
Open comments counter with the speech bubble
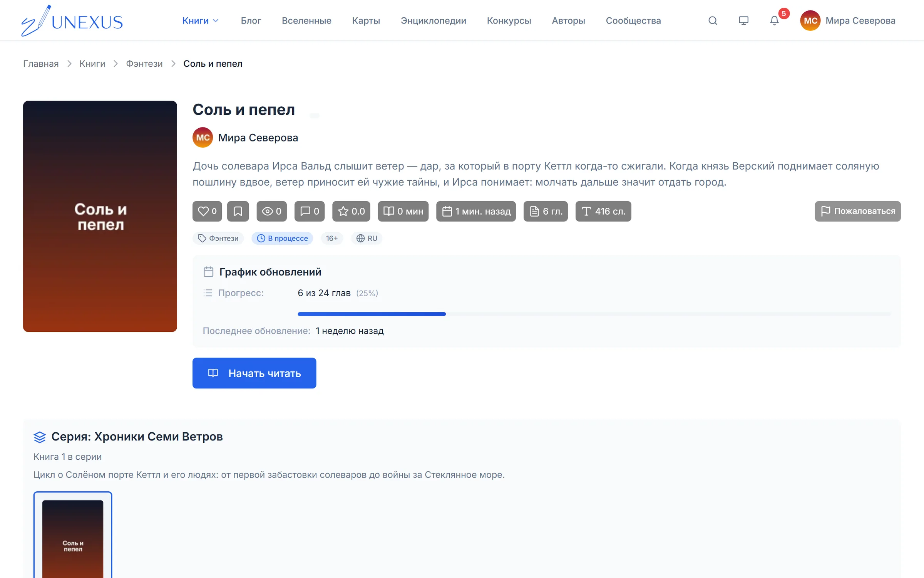point(310,211)
